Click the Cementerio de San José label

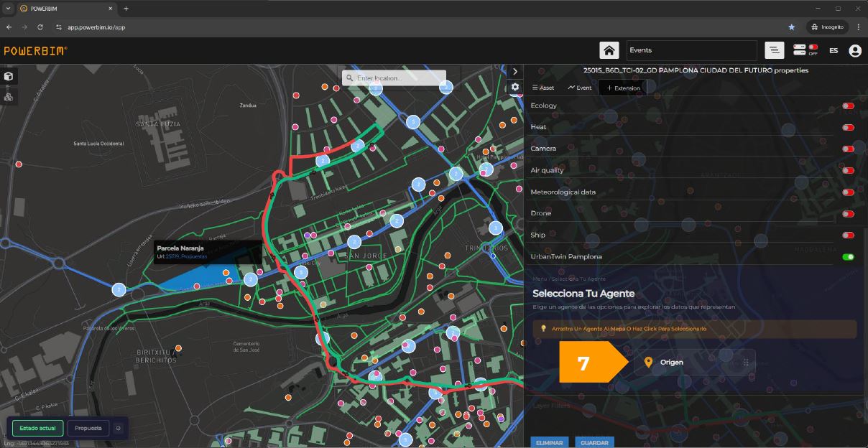click(246, 346)
